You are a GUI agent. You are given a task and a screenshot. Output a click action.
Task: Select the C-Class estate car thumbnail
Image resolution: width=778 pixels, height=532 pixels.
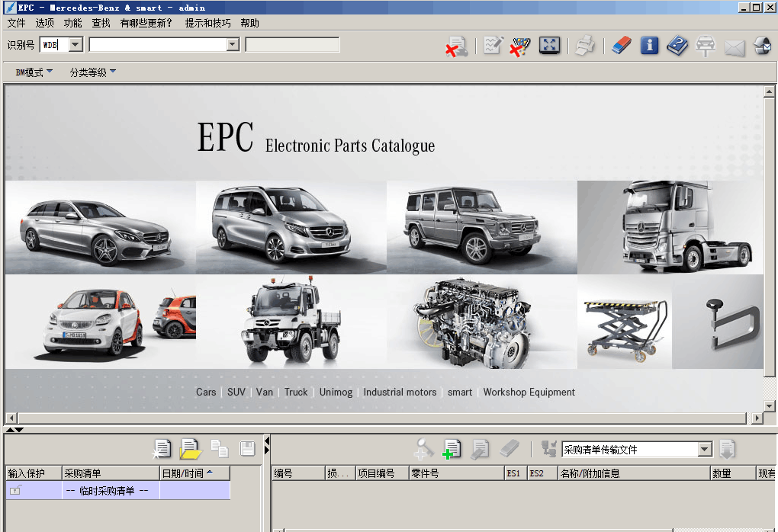click(100, 228)
